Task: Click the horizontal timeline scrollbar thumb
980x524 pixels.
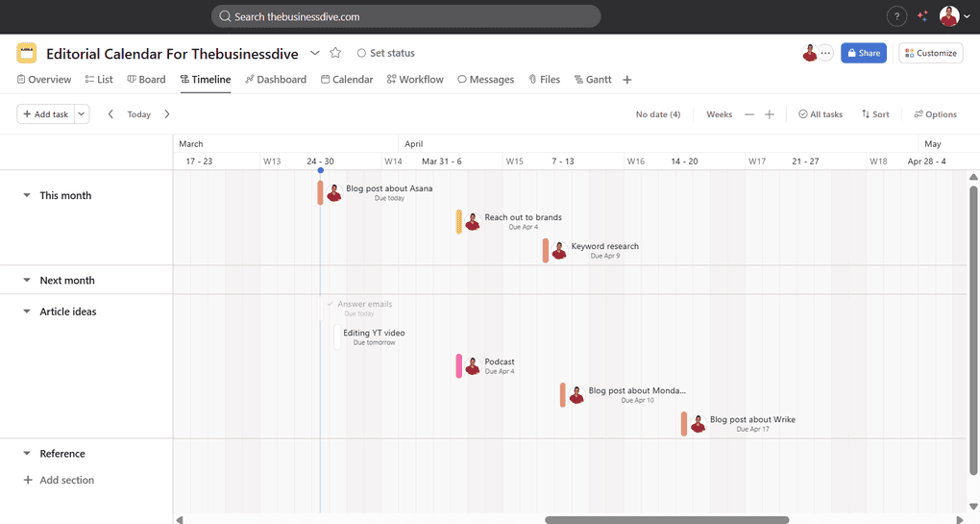Action: 666,519
